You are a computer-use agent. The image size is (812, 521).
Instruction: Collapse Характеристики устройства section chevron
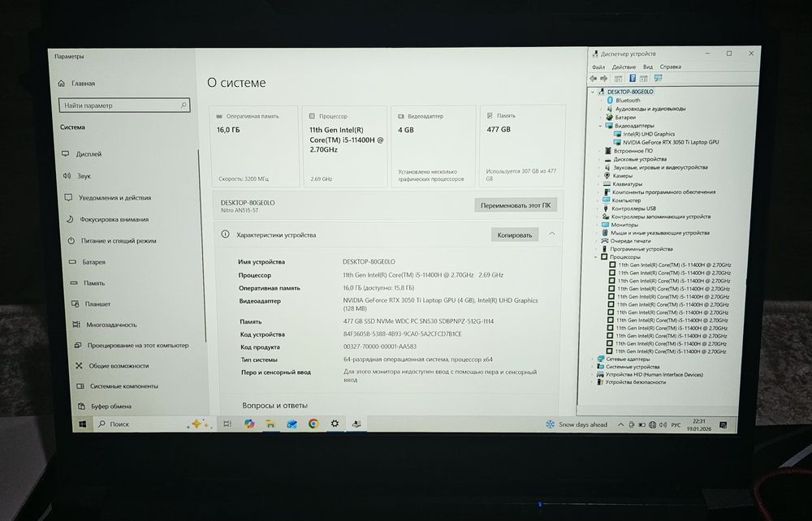552,234
